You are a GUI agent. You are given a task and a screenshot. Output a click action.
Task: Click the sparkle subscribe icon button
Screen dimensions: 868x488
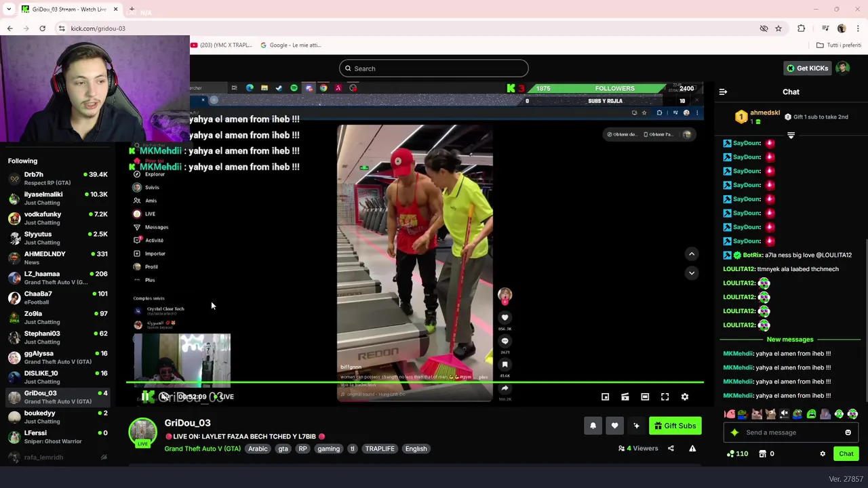[x=636, y=426]
